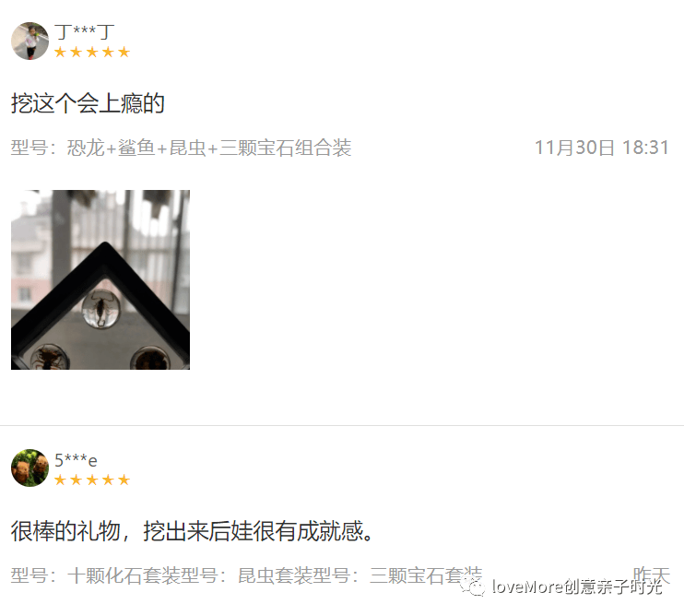
Task: Select review text 挖这个会上瘾的
Action: [x=88, y=103]
